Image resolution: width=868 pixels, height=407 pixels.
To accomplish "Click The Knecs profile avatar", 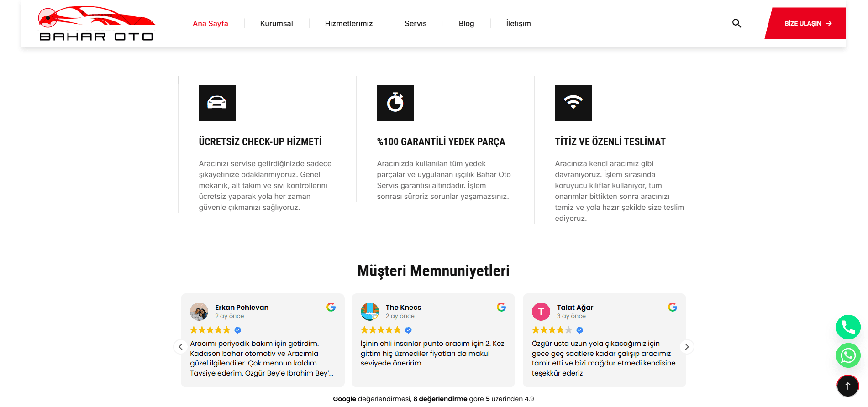I will [x=370, y=312].
